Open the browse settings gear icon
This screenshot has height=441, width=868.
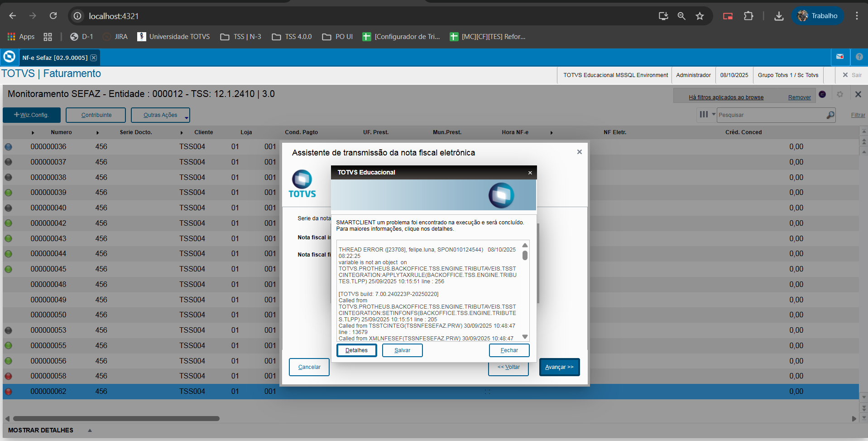839,94
